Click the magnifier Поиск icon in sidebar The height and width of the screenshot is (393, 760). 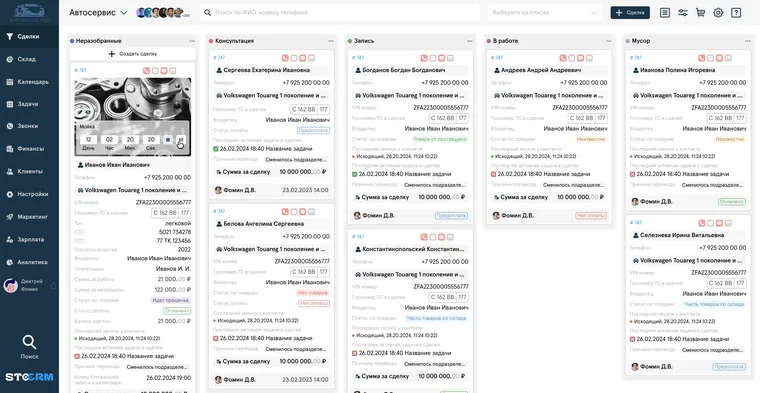(x=29, y=343)
